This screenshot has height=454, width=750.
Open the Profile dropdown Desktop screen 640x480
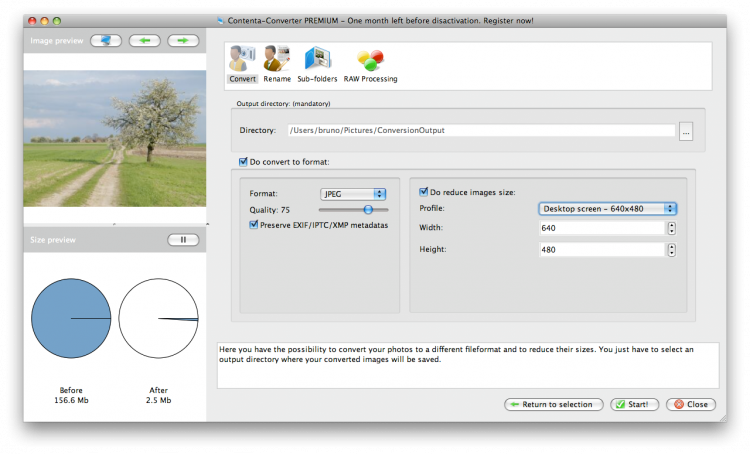[607, 209]
